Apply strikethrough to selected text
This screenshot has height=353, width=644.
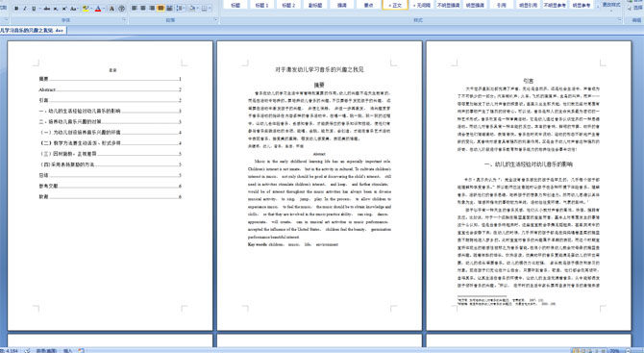tap(47, 9)
